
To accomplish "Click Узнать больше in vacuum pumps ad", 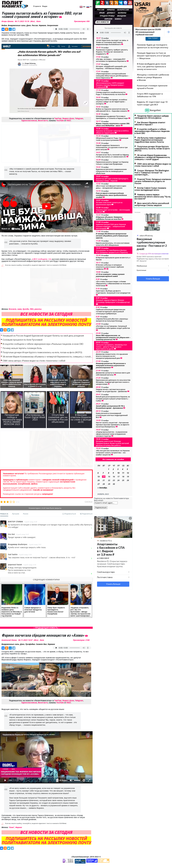I will coord(153,279).
